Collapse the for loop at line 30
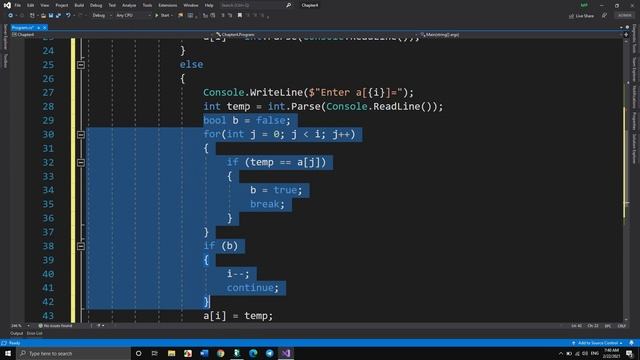Viewport: 640px width, 360px height. tap(81, 134)
